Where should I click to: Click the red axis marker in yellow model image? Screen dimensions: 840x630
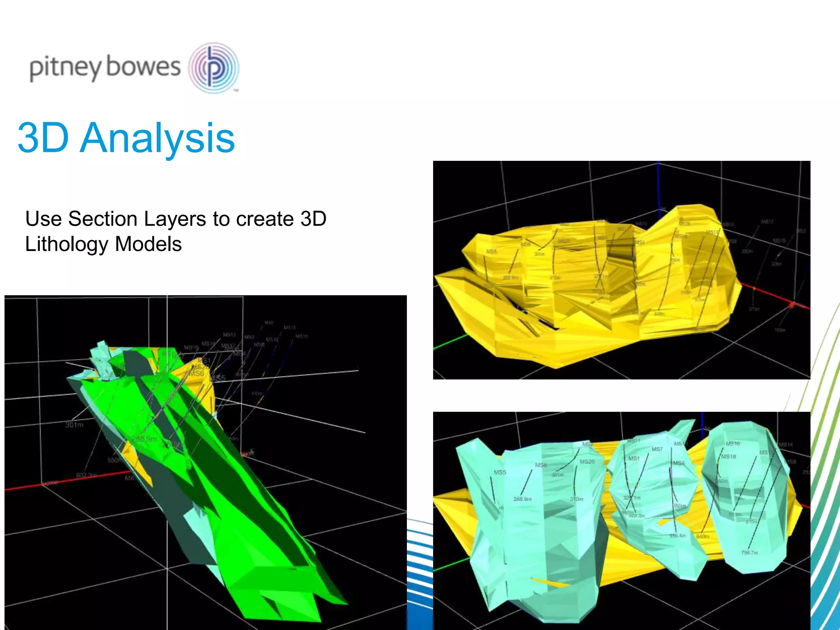click(792, 304)
